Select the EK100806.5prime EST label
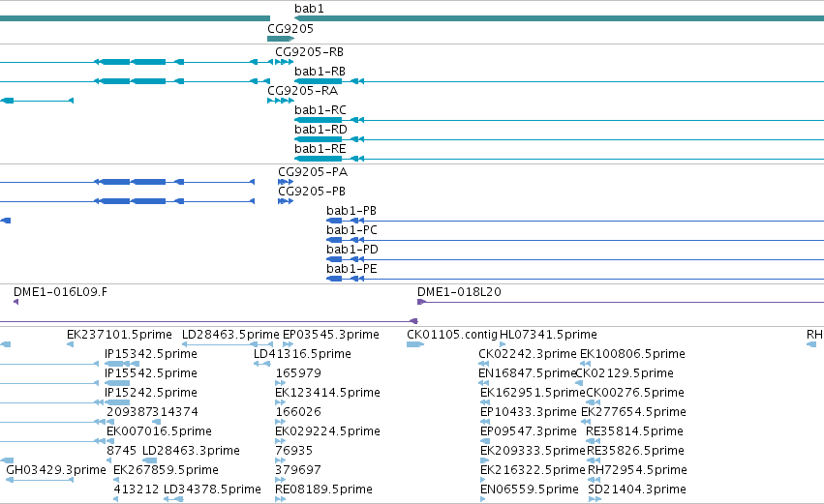 click(632, 354)
